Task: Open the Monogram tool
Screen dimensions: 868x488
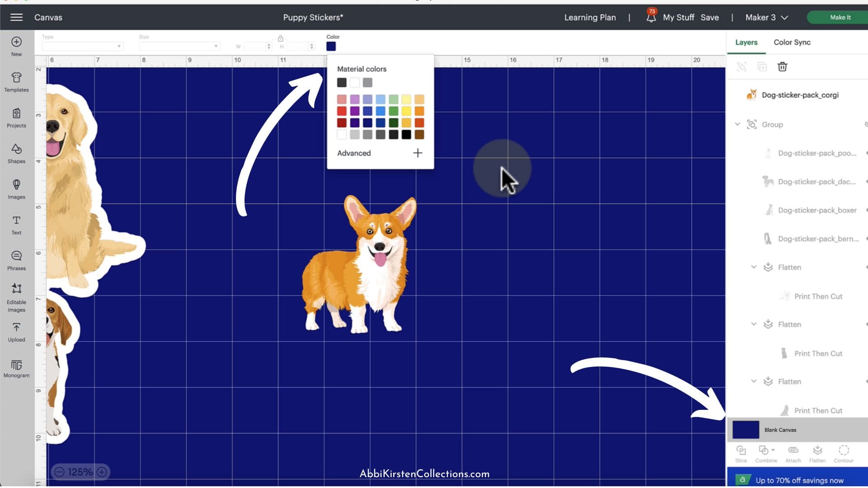Action: click(16, 368)
